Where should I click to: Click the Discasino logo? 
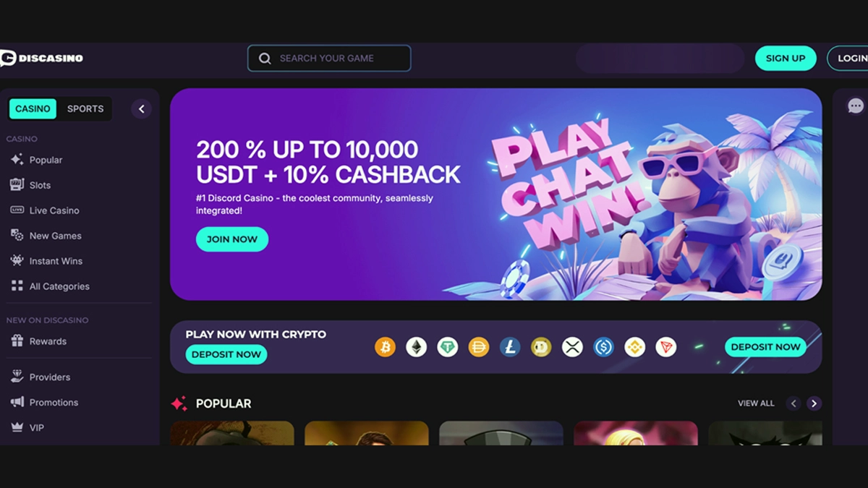click(41, 58)
